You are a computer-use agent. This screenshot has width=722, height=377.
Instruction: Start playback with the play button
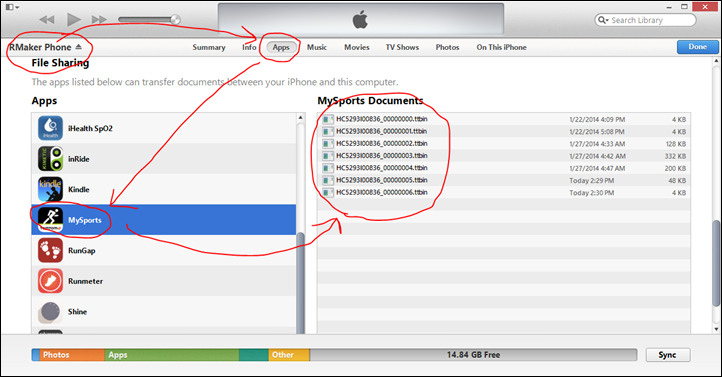tap(73, 19)
